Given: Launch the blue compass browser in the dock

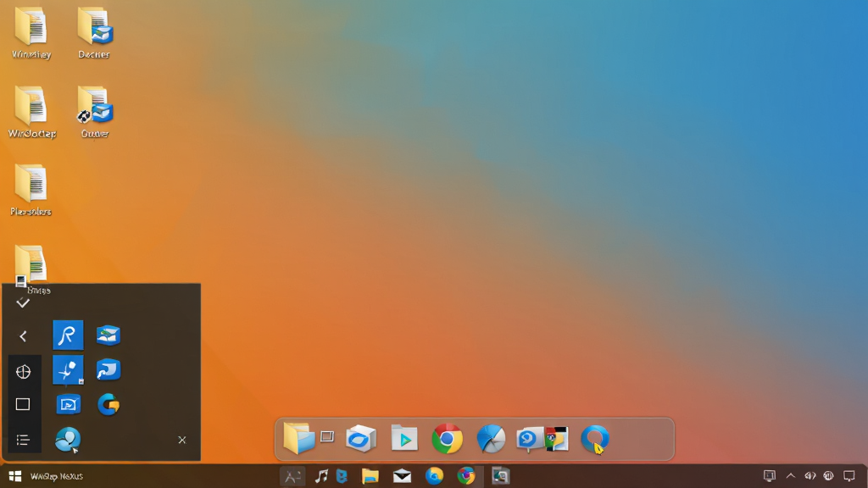Looking at the screenshot, I should click(491, 439).
